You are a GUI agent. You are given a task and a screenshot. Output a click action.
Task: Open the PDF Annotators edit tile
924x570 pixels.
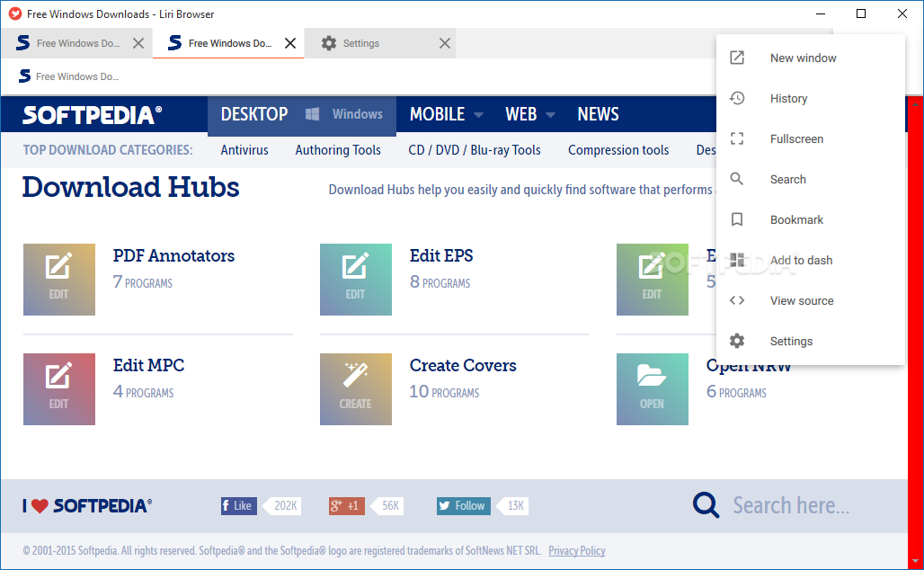[x=59, y=280]
